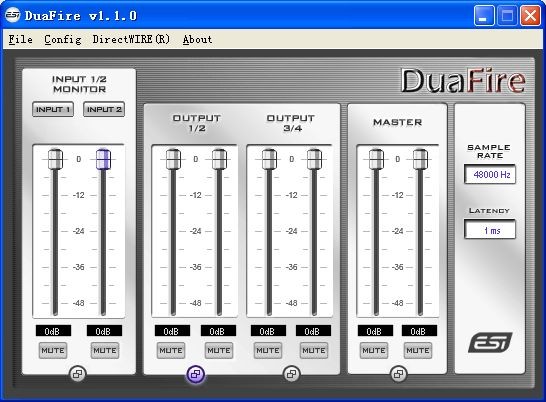546x402 pixels.
Task: Click the ESI logo in the right panel
Action: tap(490, 342)
